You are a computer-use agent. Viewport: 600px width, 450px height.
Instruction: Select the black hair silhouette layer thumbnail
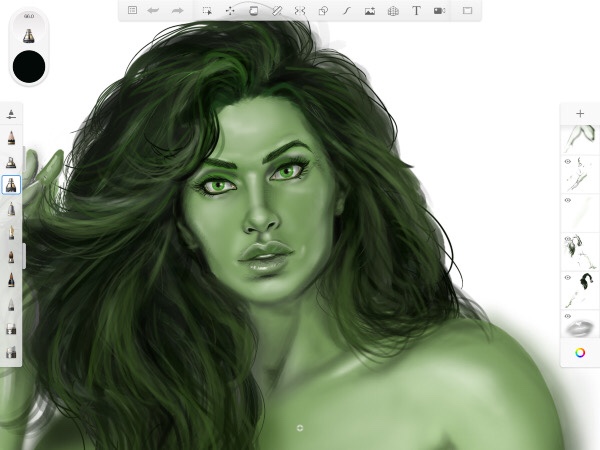(x=580, y=290)
